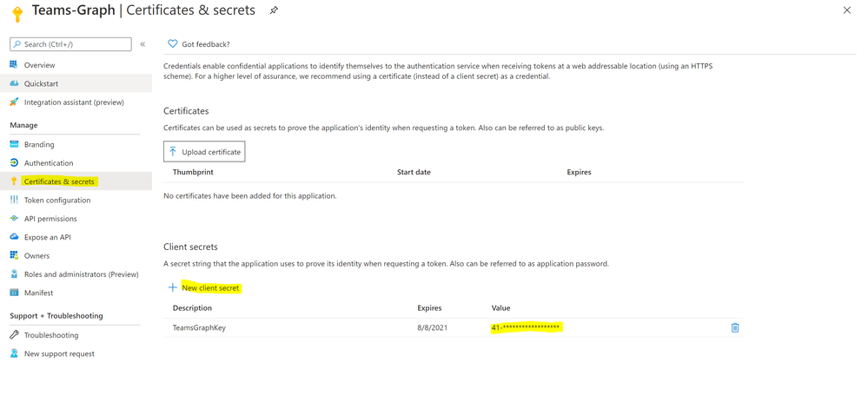Add a New client secret
The image size is (868, 402).
(x=210, y=287)
